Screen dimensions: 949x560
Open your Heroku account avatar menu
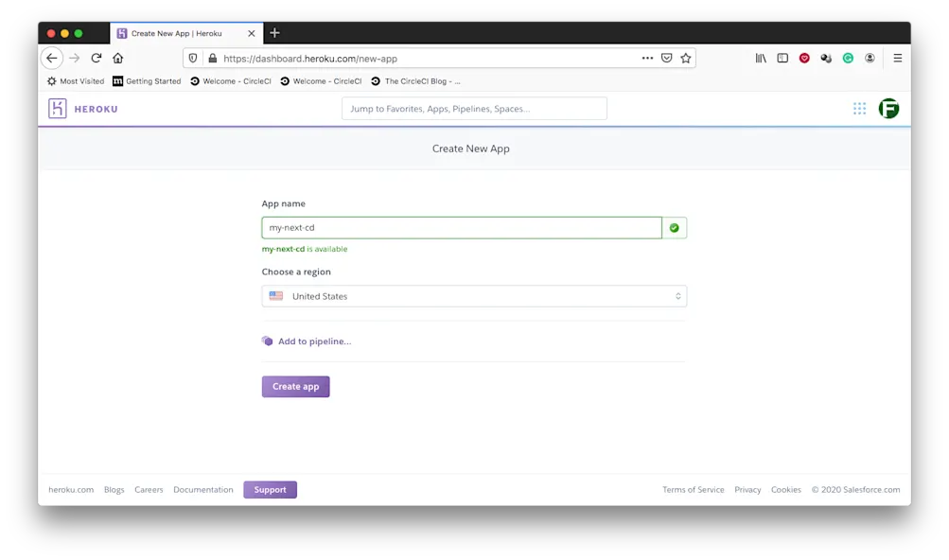point(887,108)
